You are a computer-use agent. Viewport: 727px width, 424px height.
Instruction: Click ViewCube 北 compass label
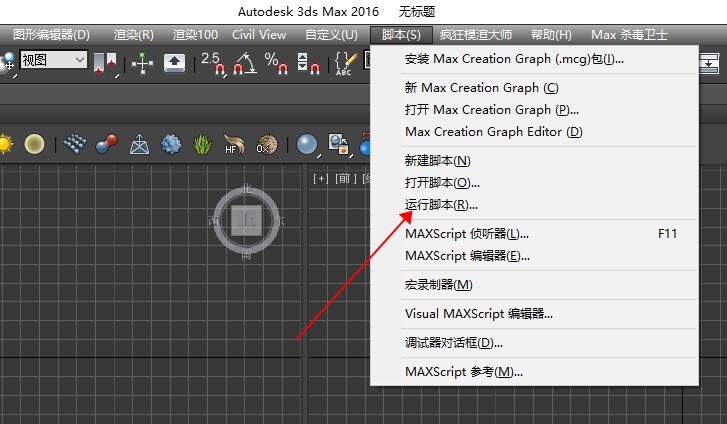tap(246, 188)
